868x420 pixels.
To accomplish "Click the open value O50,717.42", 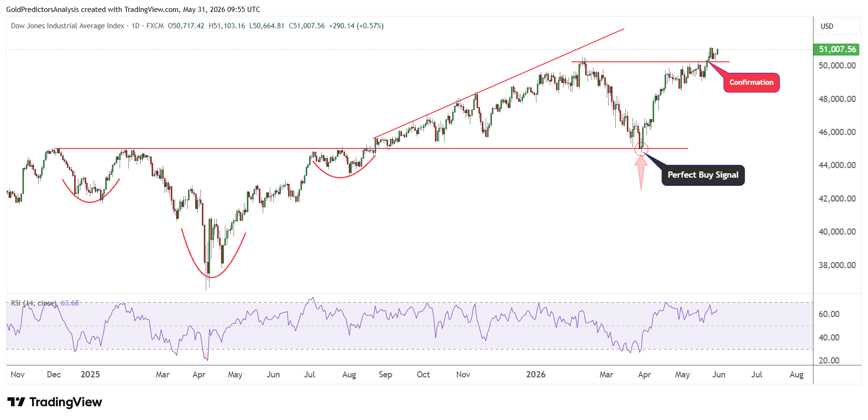I will [x=186, y=26].
